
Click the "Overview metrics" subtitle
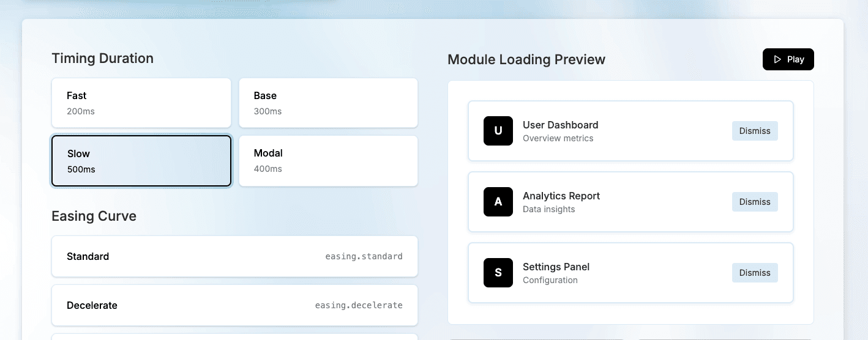pos(558,138)
